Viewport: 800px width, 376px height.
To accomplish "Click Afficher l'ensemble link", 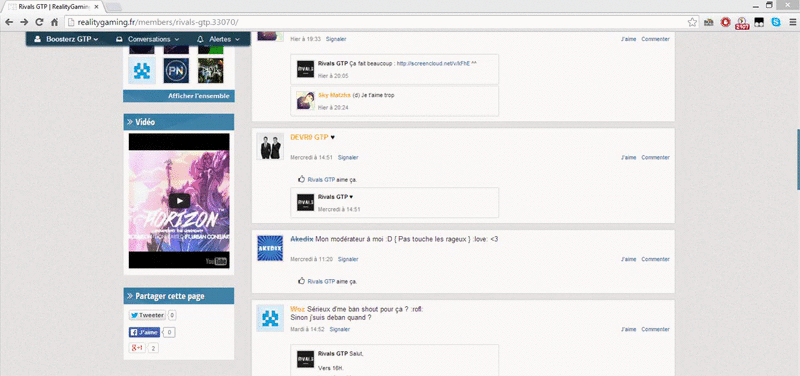I will 198,96.
